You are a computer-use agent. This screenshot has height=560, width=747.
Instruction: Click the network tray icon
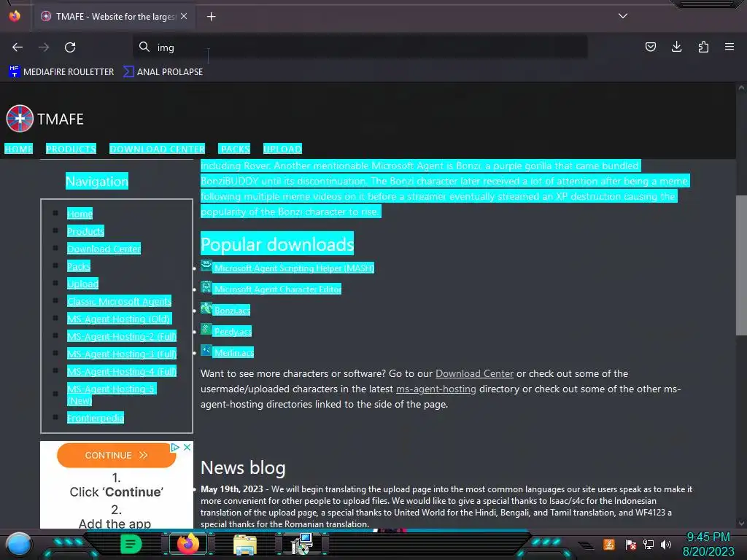(x=649, y=544)
